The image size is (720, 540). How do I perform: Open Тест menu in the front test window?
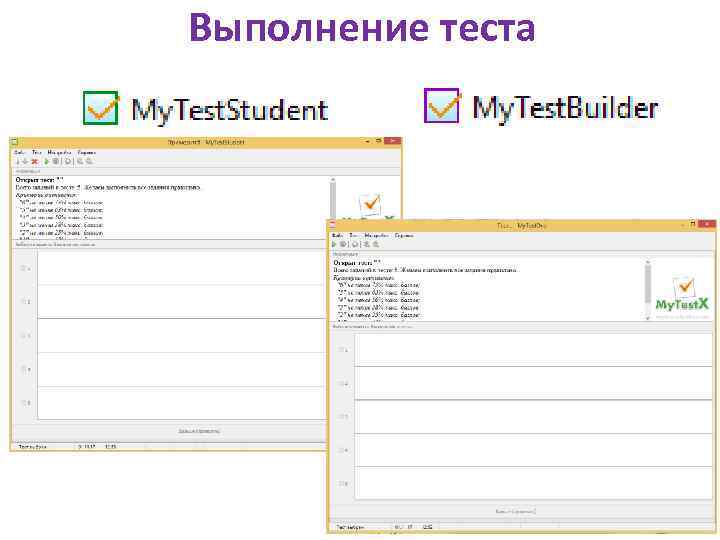click(x=353, y=235)
